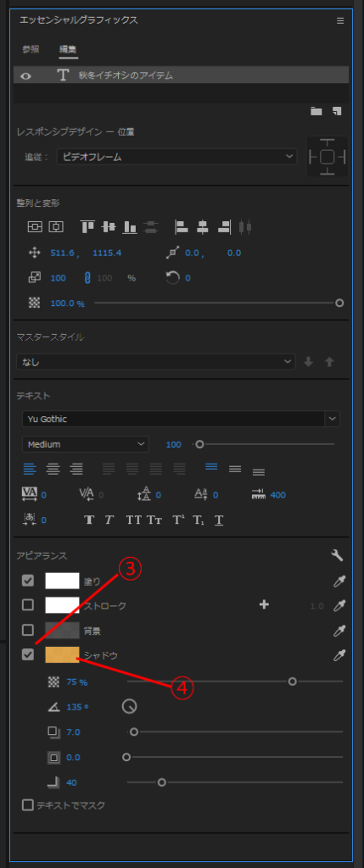
Task: Click the new layer icon
Action: pyautogui.click(x=337, y=111)
